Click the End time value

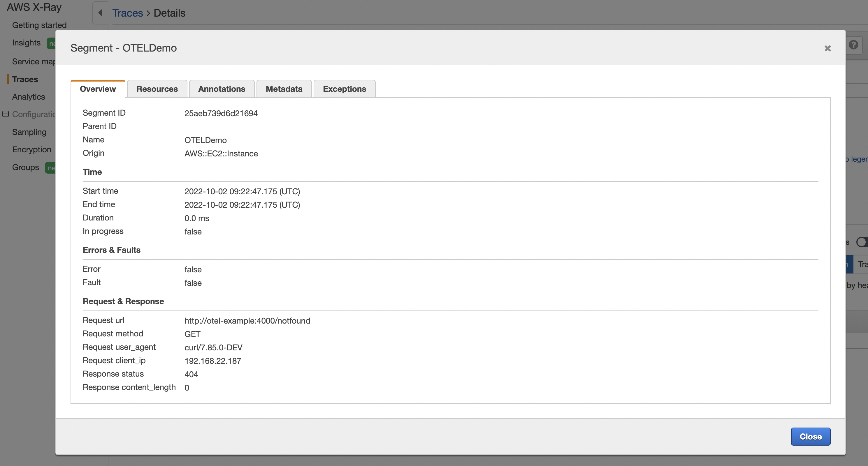(242, 205)
